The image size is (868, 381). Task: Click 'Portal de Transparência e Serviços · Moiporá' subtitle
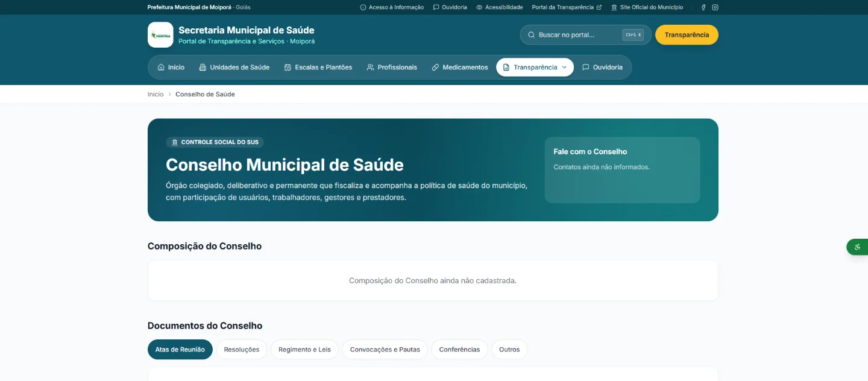tap(247, 42)
